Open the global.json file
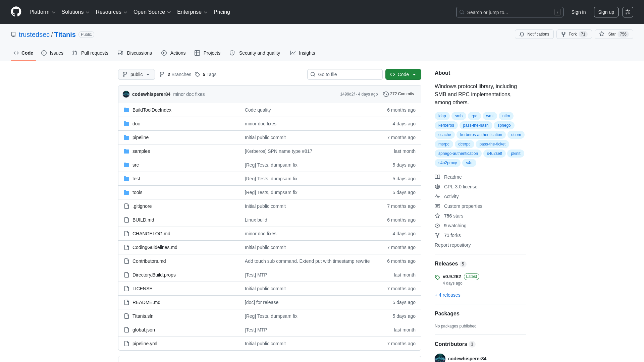 click(x=144, y=330)
